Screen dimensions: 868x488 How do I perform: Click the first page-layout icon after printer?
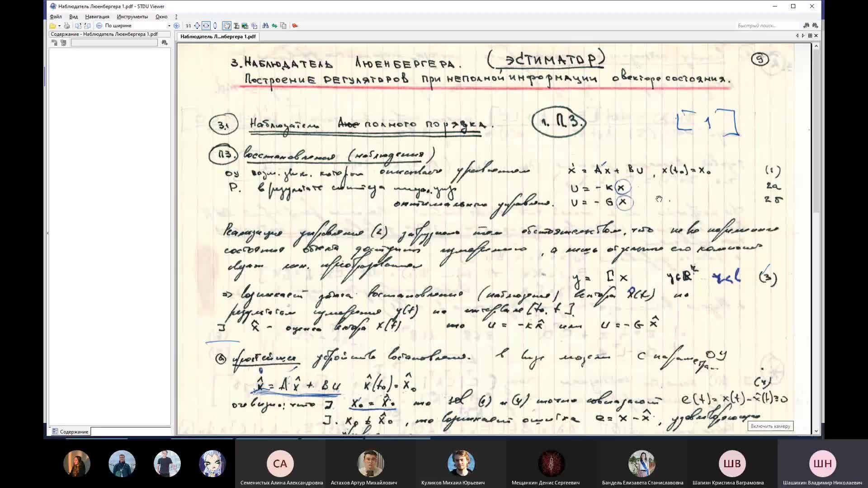(78, 26)
